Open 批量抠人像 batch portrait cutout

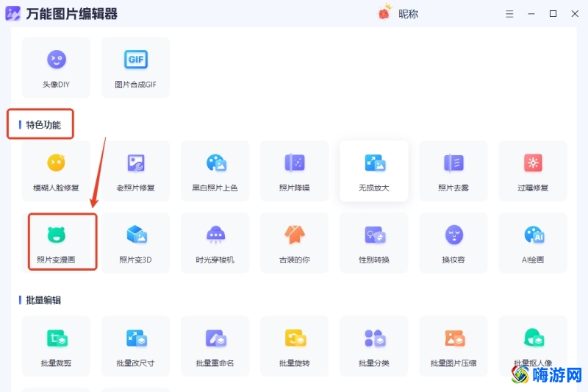tap(533, 346)
